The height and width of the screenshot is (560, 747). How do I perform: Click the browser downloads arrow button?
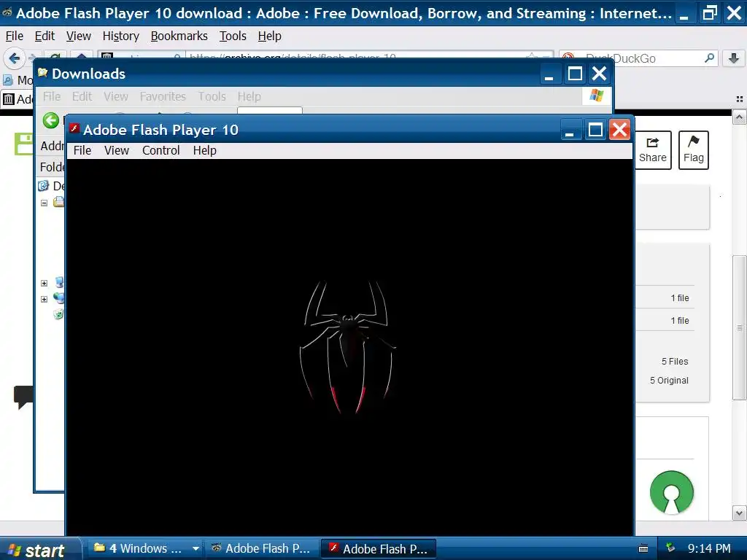click(734, 58)
